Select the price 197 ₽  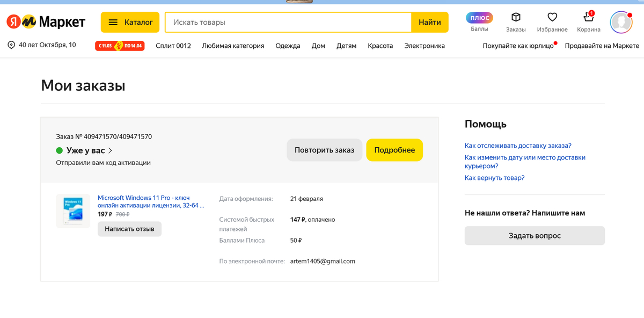[x=105, y=214]
